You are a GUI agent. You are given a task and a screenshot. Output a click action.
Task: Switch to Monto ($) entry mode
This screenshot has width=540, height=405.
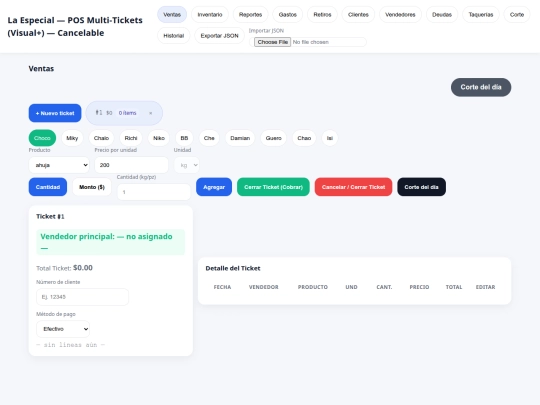pos(92,187)
